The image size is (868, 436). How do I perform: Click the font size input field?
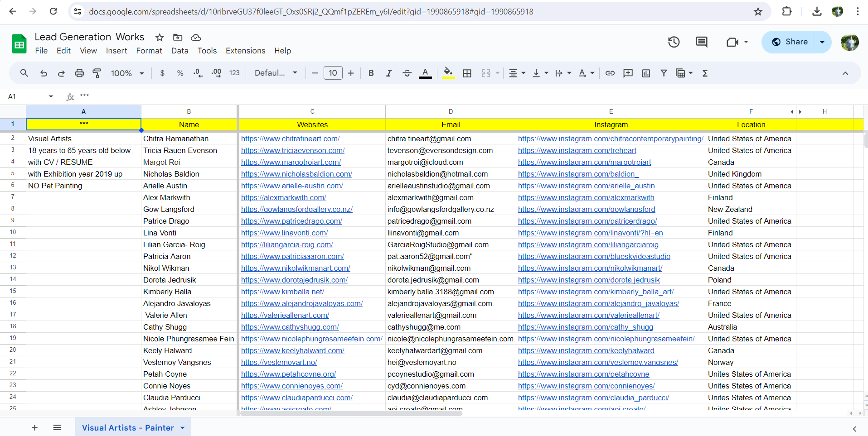[x=333, y=73]
